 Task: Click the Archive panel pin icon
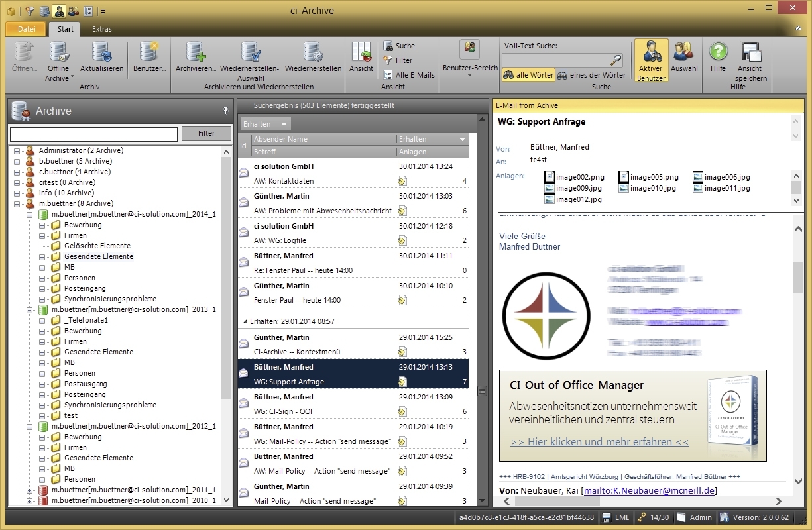pyautogui.click(x=225, y=111)
